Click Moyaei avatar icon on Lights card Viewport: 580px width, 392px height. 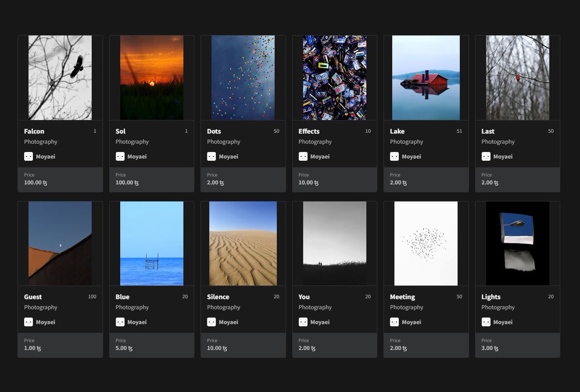(486, 322)
